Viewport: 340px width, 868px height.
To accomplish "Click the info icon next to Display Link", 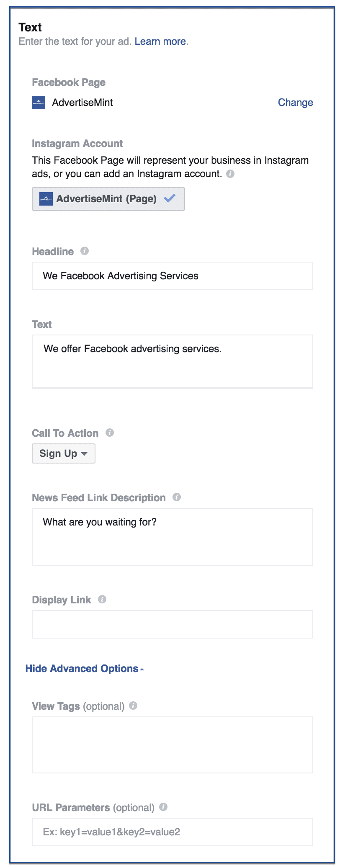I will click(102, 599).
